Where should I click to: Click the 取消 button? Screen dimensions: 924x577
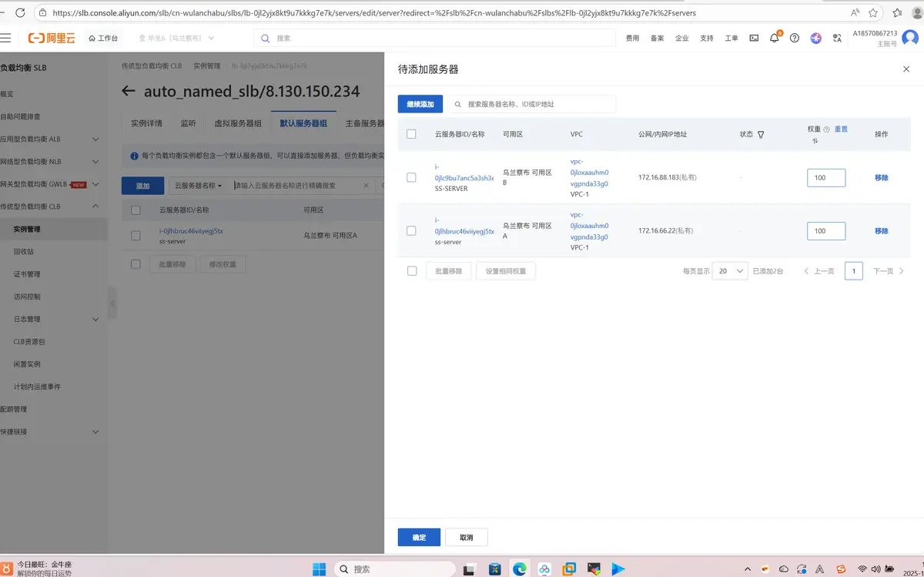pos(466,537)
